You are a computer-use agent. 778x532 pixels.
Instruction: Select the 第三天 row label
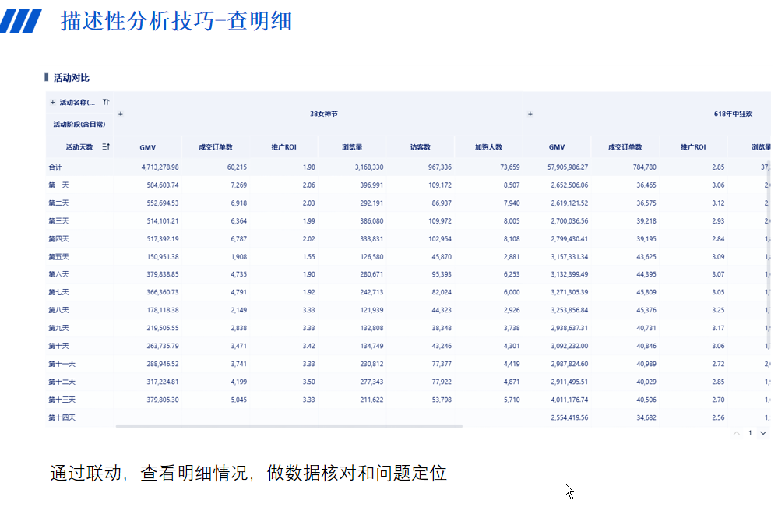(x=58, y=221)
